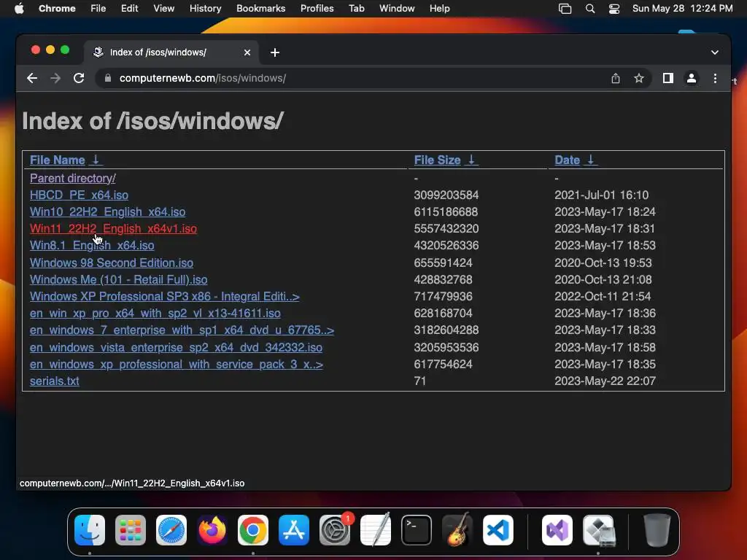This screenshot has width=747, height=560.
Task: Click file size 6115186688
Action: [x=446, y=211]
